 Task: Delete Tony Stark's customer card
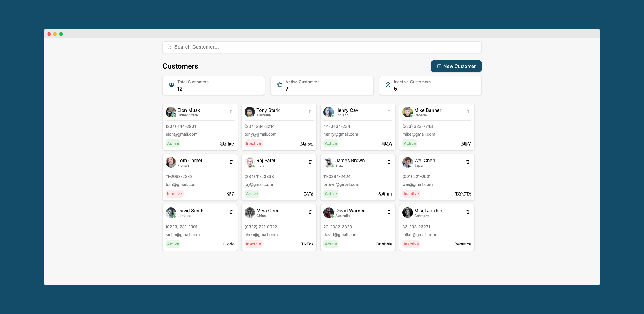pyautogui.click(x=310, y=112)
